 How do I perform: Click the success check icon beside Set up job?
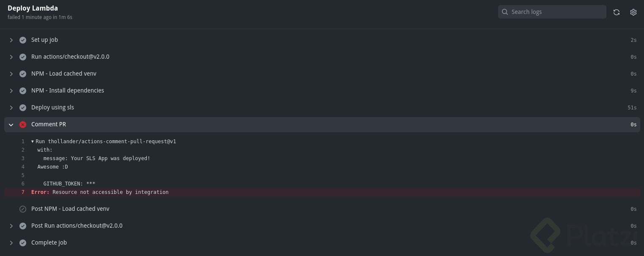(x=23, y=40)
